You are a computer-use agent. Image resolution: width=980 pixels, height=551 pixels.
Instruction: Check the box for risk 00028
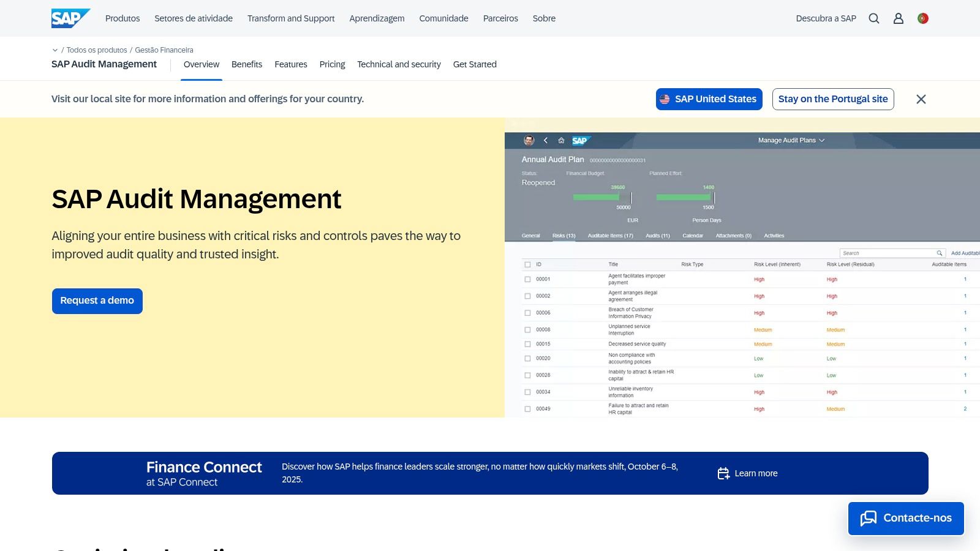tap(527, 375)
